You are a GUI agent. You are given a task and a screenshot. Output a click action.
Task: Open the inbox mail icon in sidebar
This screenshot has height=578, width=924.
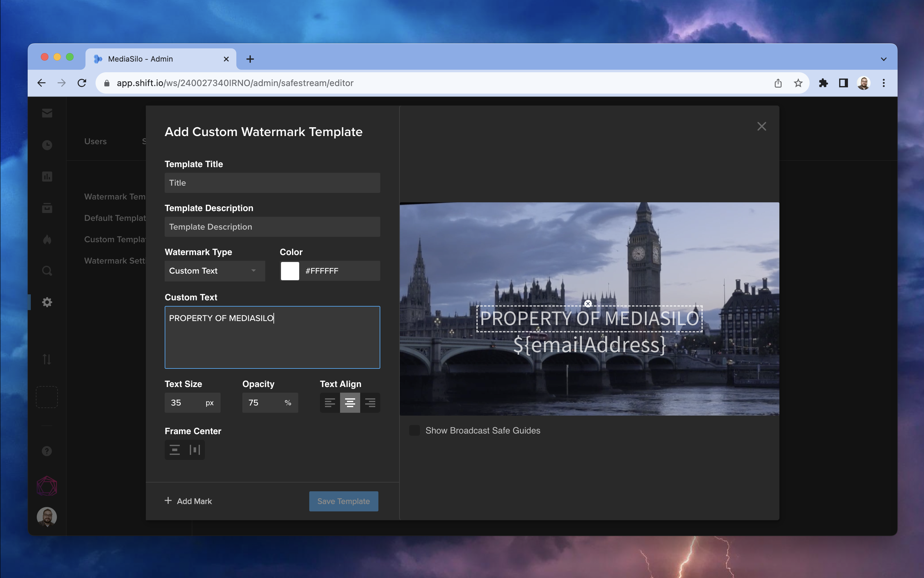click(47, 113)
